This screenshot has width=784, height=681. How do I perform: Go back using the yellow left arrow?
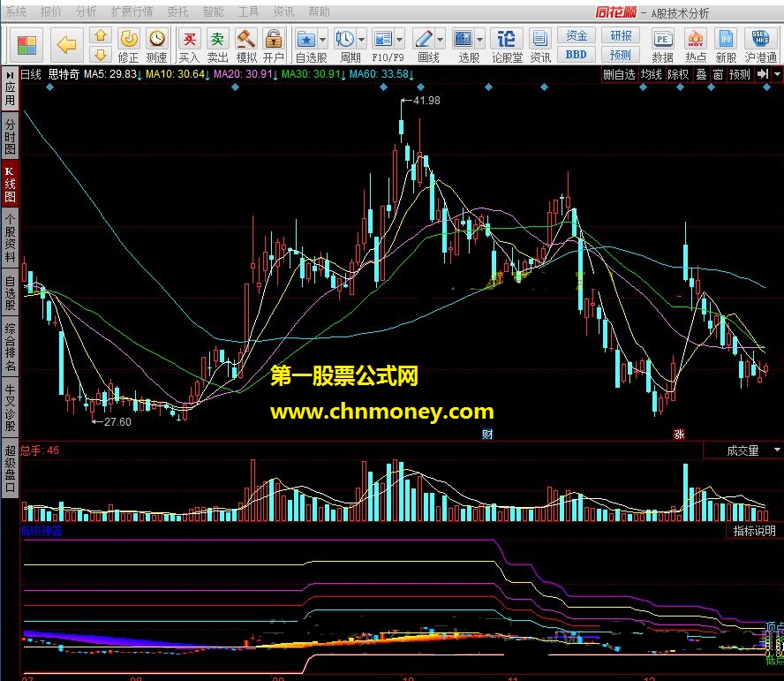pyautogui.click(x=66, y=44)
